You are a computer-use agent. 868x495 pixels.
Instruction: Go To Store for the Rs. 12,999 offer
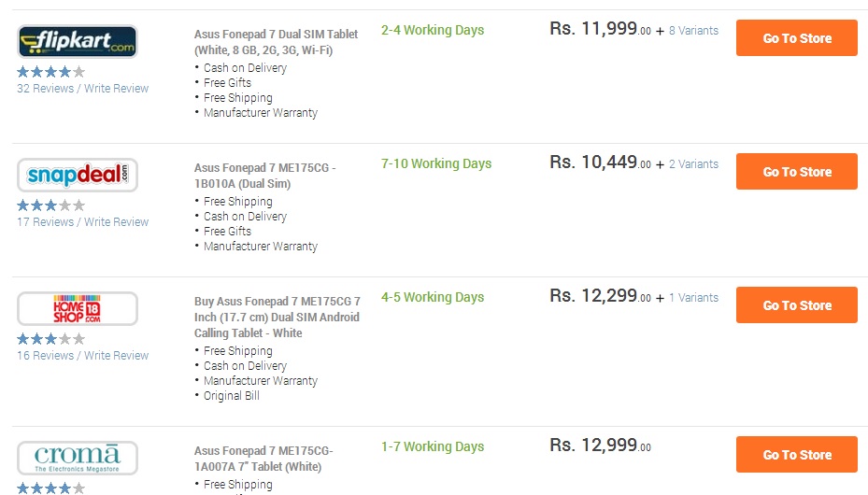(797, 455)
